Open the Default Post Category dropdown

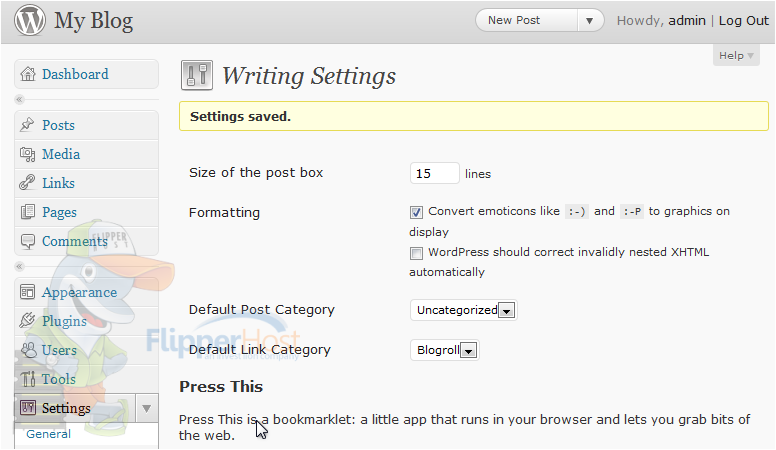(x=464, y=310)
